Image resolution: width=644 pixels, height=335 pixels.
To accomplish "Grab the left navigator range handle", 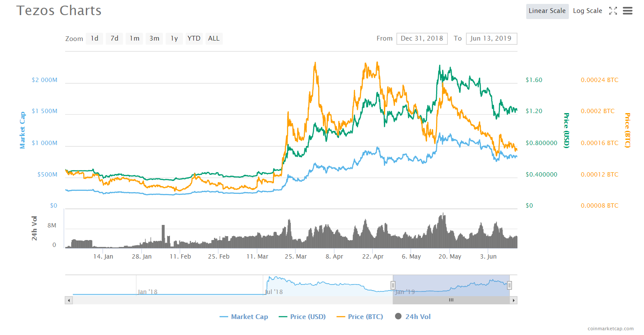I will pos(393,285).
